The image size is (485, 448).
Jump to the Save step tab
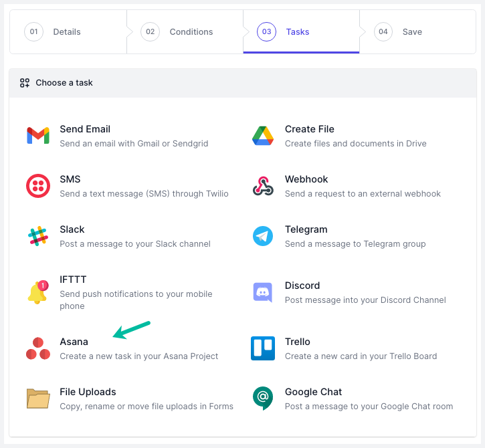[x=417, y=32]
